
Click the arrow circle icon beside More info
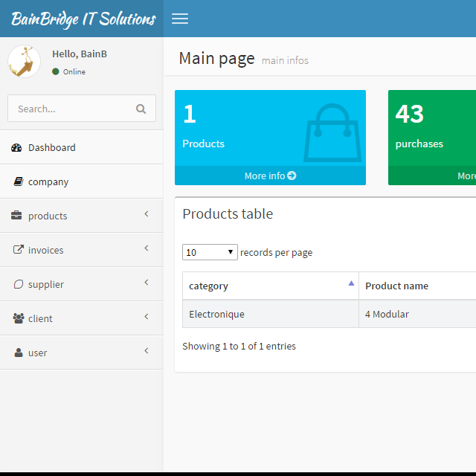point(292,176)
